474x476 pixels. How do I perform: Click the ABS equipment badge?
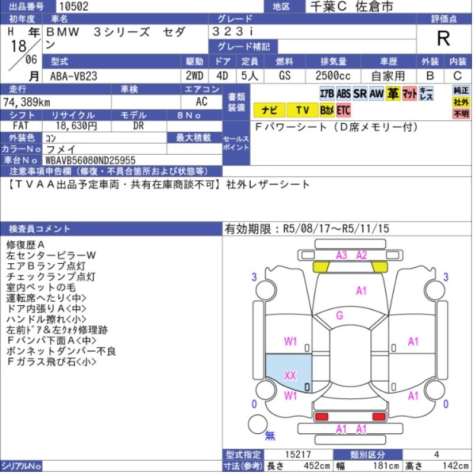pos(344,94)
